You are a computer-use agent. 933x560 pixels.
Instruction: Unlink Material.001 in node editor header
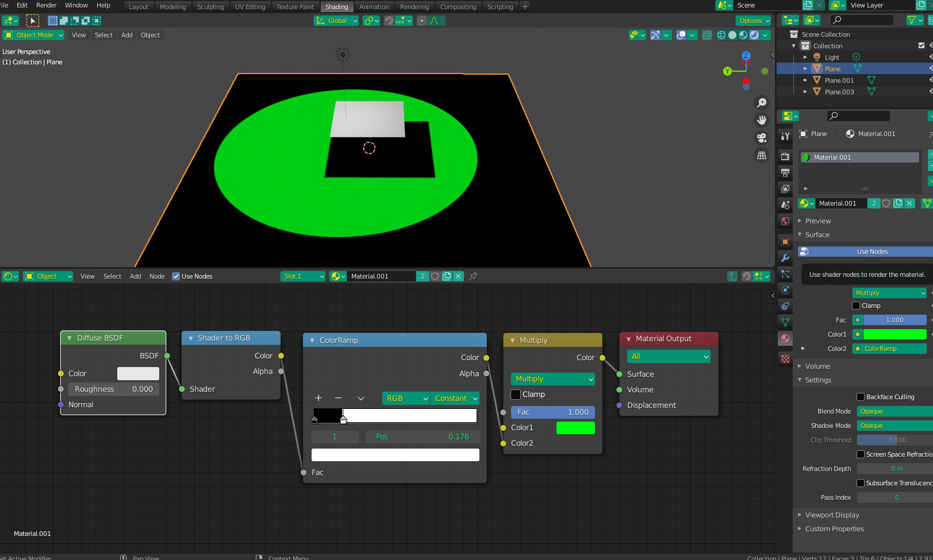[458, 276]
